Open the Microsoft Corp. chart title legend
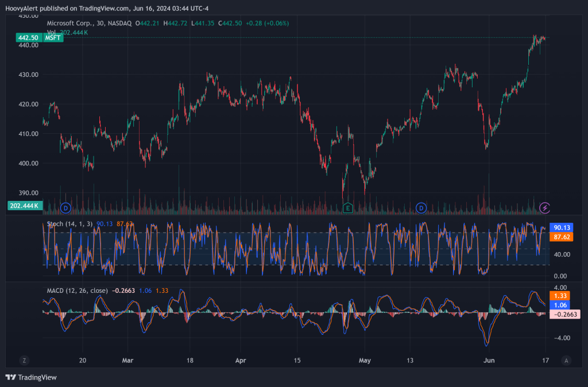The image size is (588, 387). (x=89, y=23)
